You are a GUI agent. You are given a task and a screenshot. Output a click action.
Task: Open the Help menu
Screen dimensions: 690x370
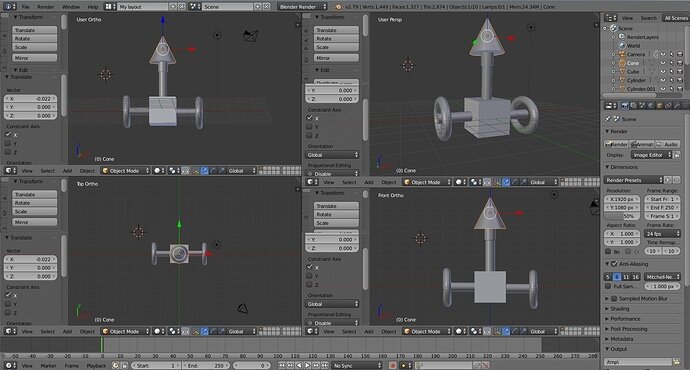click(x=92, y=7)
